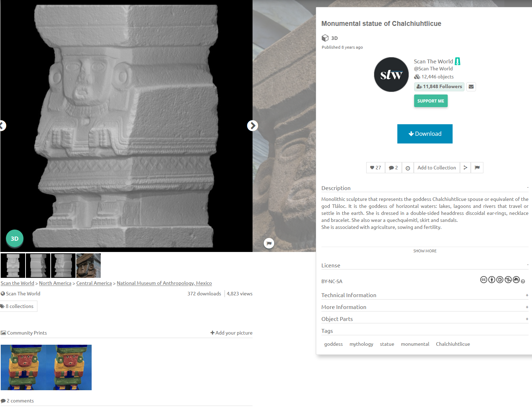Open comments via the speech bubble button
Image resolution: width=532 pixels, height=407 pixels.
[393, 168]
